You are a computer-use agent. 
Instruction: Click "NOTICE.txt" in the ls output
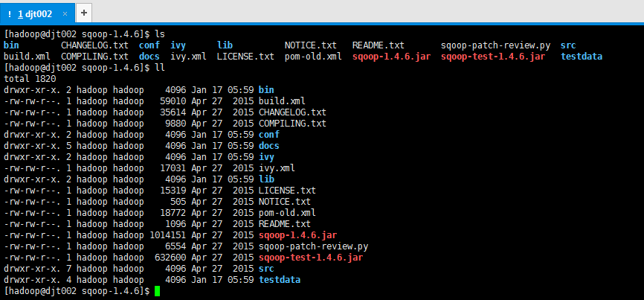(x=311, y=45)
